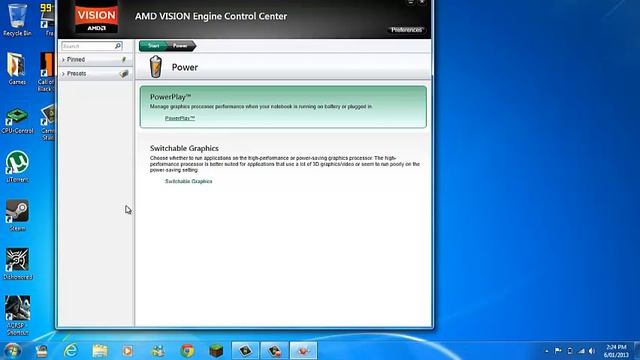Open the Switchable Graphics link
The width and height of the screenshot is (640, 360).
189,181
